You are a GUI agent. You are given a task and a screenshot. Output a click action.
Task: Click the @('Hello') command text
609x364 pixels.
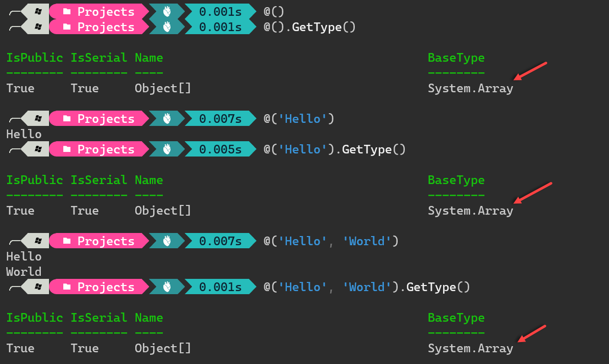click(x=299, y=119)
